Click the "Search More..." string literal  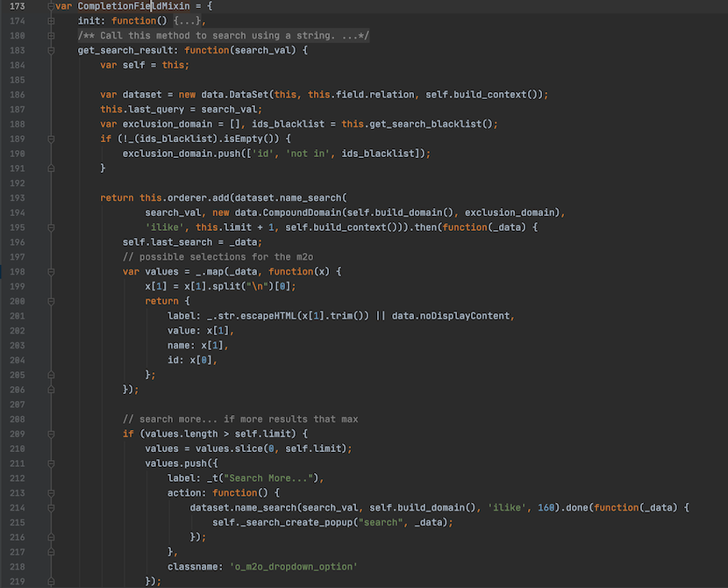coord(268,478)
